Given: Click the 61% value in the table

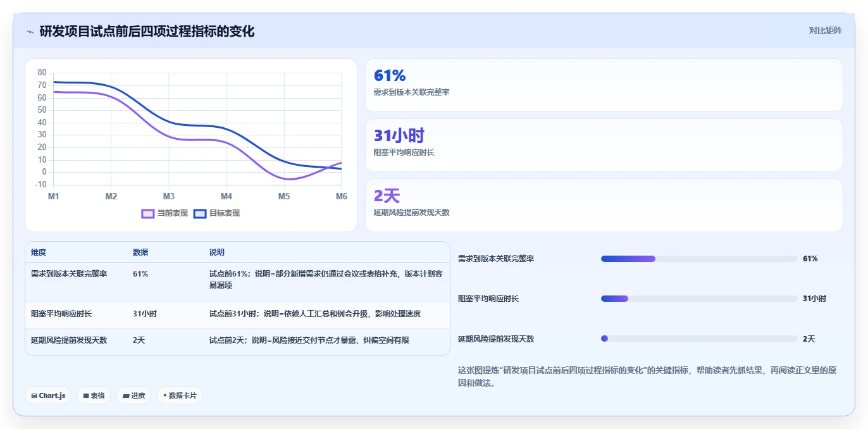Looking at the screenshot, I should click(x=140, y=274).
